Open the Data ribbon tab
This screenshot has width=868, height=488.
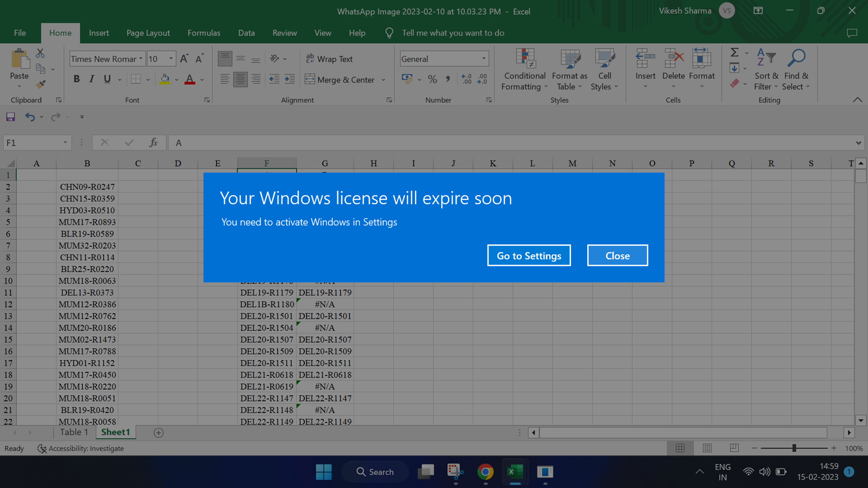pyautogui.click(x=246, y=33)
